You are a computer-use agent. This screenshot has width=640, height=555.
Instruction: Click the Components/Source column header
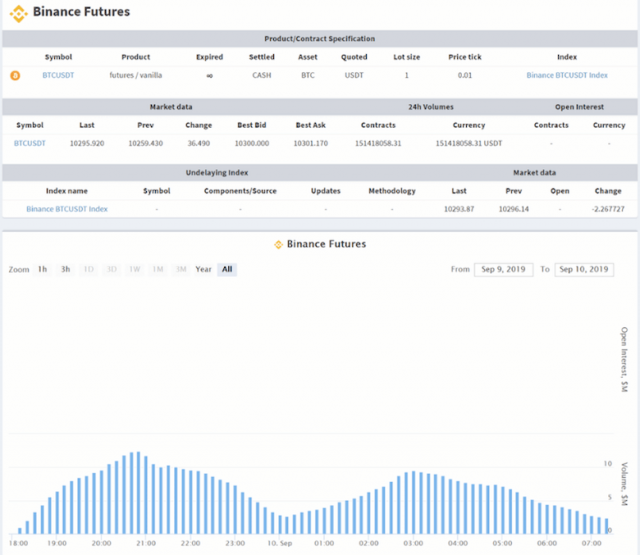[x=240, y=191]
